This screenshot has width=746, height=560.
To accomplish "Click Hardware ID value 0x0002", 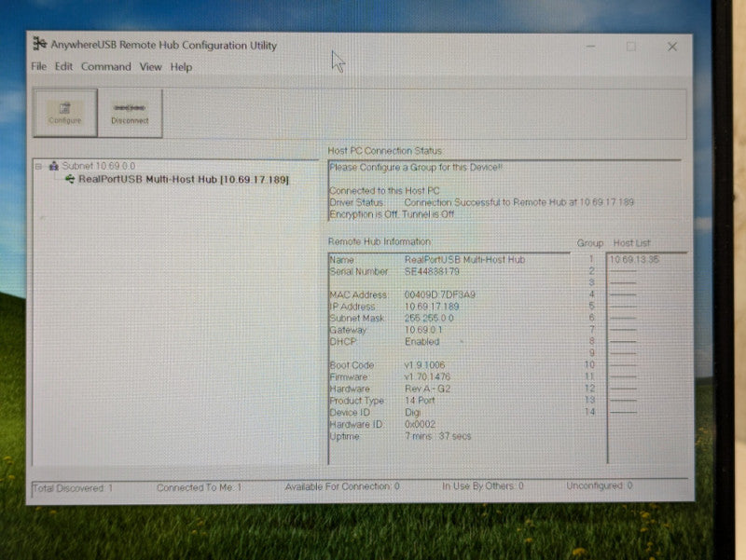I will point(420,424).
